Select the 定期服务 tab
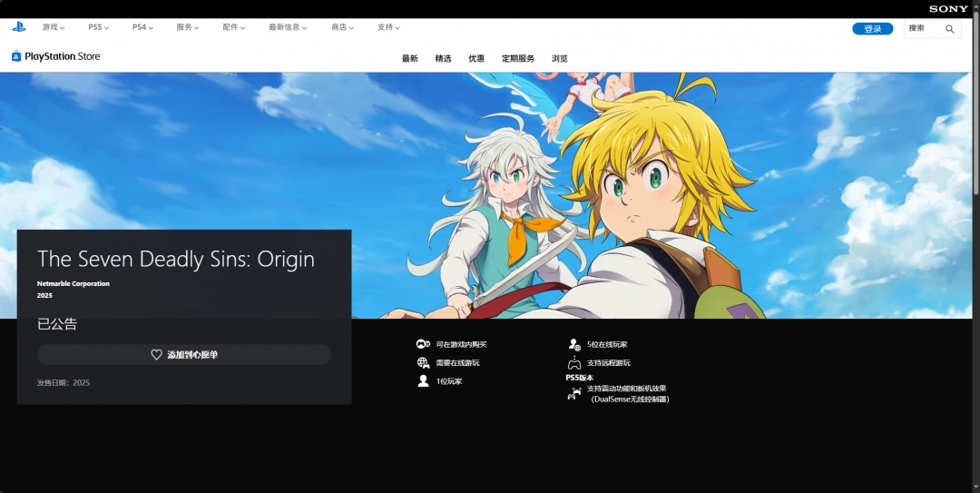 (518, 59)
